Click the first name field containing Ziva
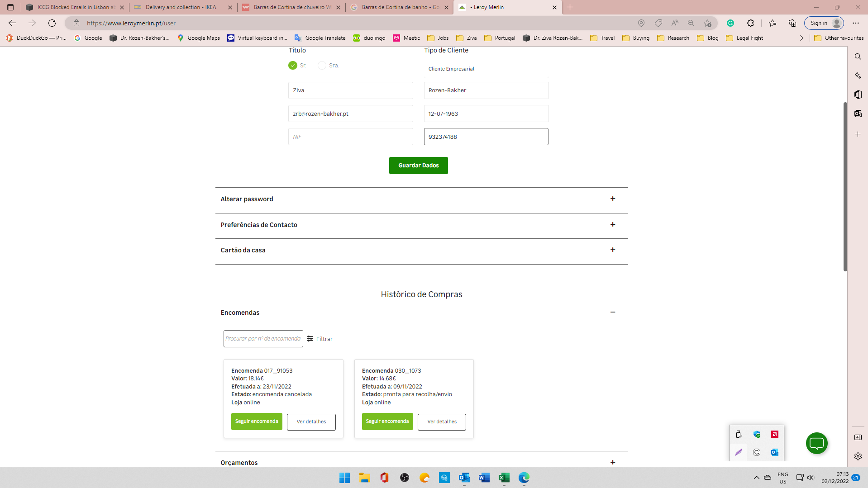The height and width of the screenshot is (488, 868). click(x=350, y=90)
